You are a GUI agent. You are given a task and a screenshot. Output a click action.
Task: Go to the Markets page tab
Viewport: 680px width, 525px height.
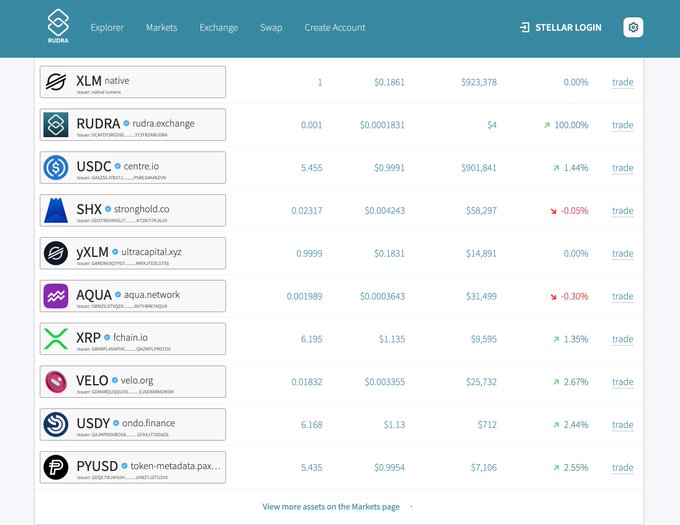(161, 27)
